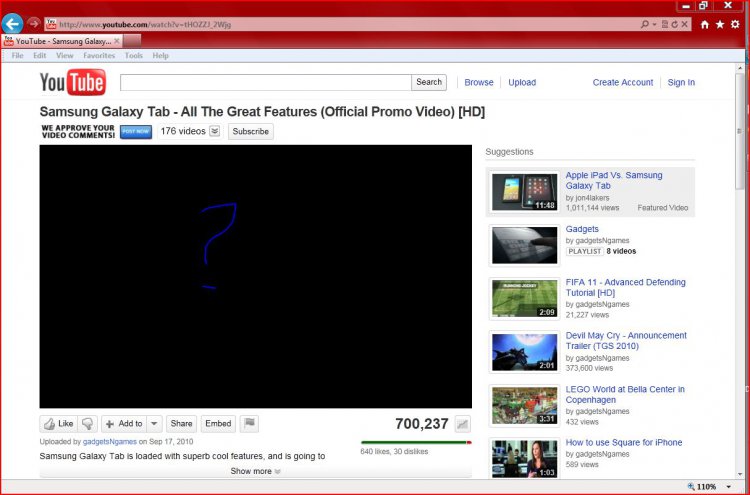The image size is (750, 495).
Task: Open the Tools menu
Action: point(133,55)
